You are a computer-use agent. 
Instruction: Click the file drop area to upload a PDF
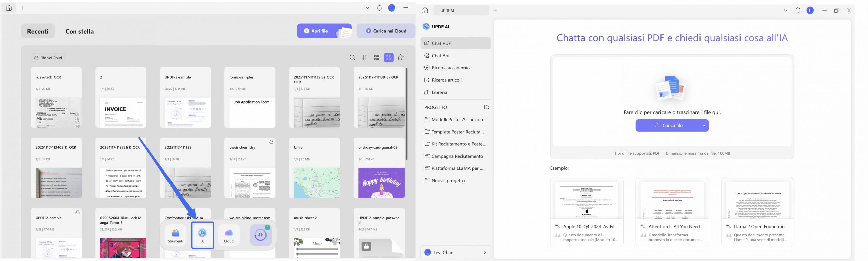click(672, 102)
